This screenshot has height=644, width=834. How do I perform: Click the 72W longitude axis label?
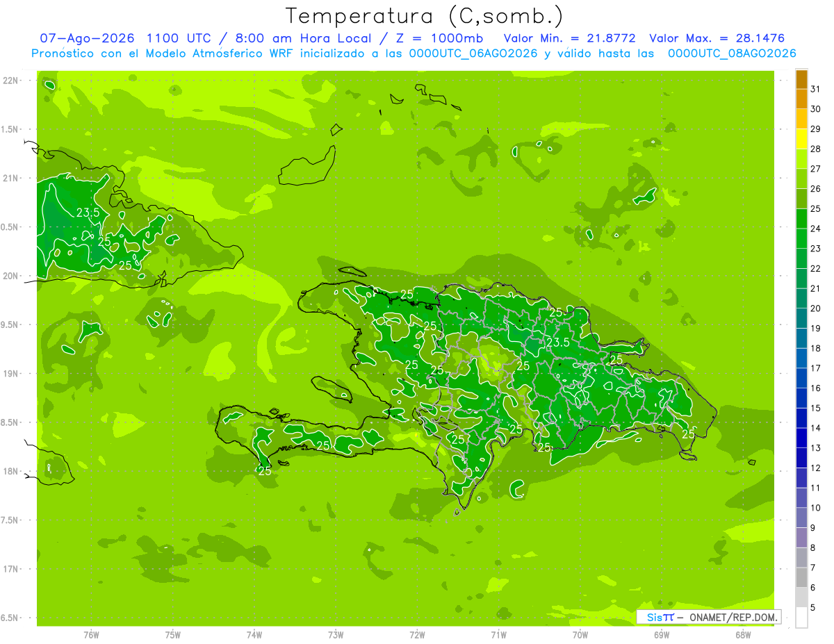tap(417, 634)
